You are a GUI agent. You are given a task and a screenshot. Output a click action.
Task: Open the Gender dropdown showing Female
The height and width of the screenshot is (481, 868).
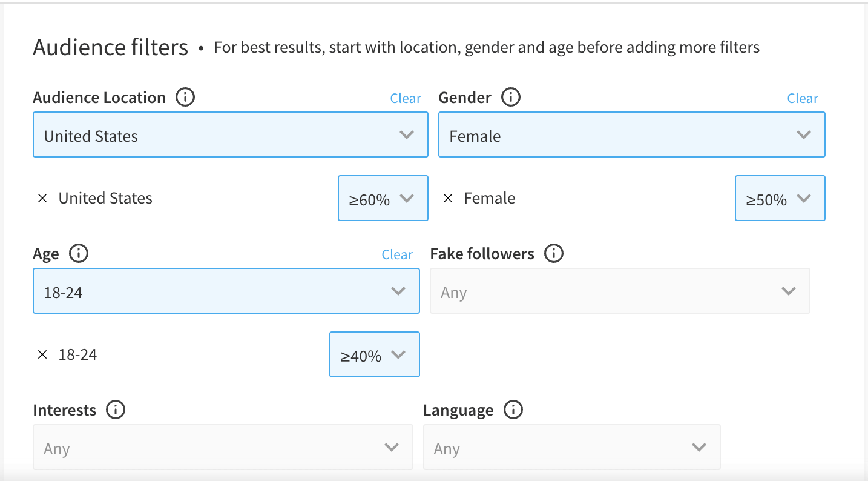631,134
